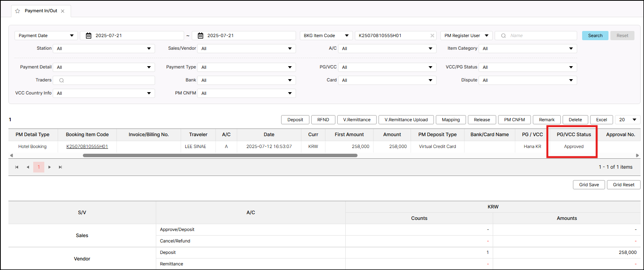The image size is (644, 270).
Task: Go to the next results page
Action: (50, 167)
